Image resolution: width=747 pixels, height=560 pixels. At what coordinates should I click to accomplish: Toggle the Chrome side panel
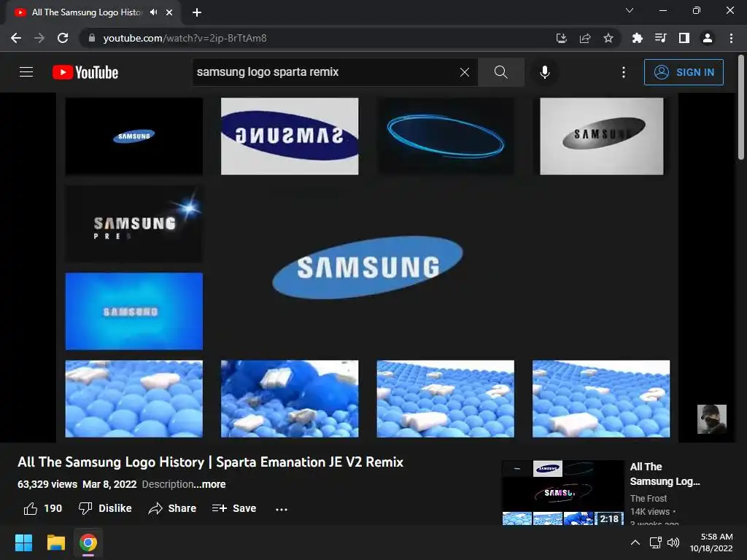(x=684, y=38)
